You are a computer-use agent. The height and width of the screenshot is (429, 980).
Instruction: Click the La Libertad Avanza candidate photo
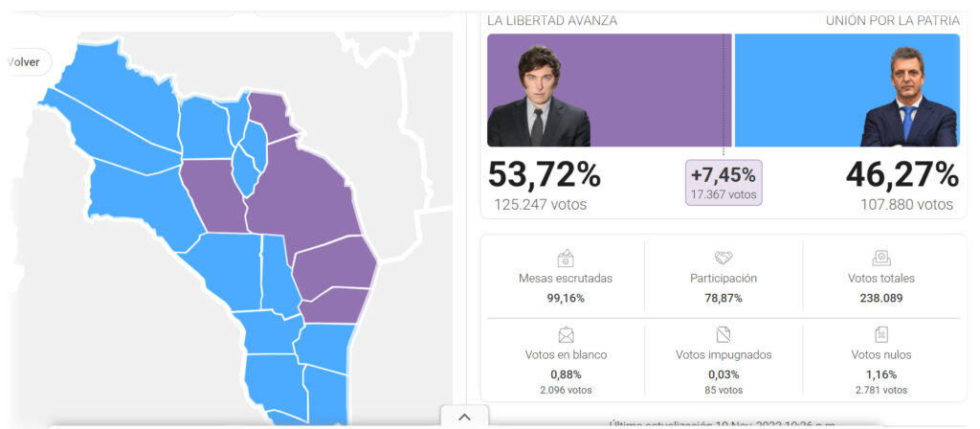[x=538, y=96]
